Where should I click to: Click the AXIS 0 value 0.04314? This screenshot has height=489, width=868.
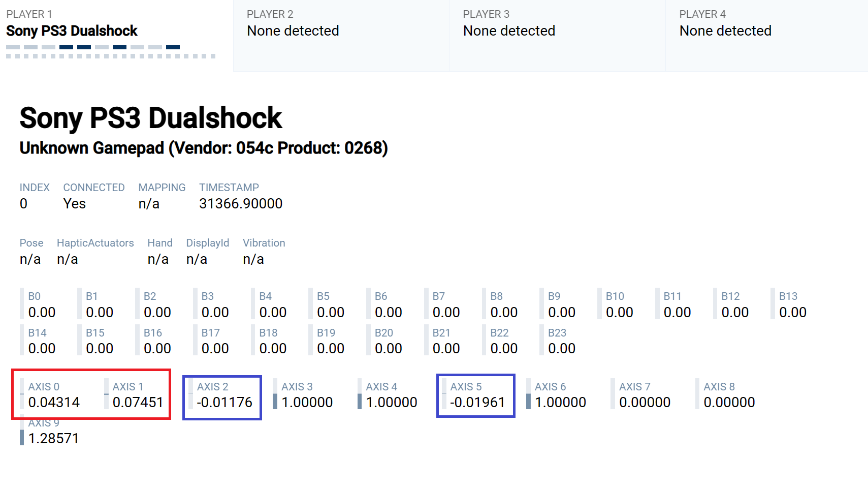[x=54, y=403]
